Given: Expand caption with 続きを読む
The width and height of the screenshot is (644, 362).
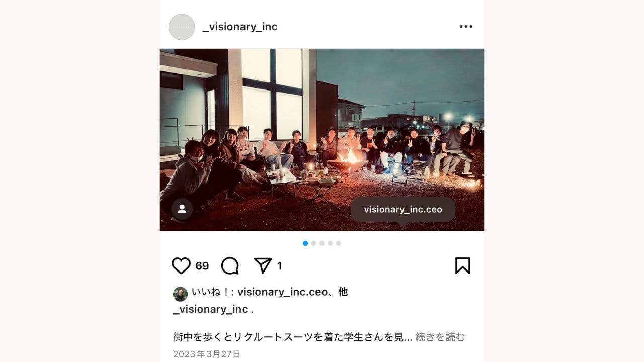Looking at the screenshot, I should click(x=440, y=337).
